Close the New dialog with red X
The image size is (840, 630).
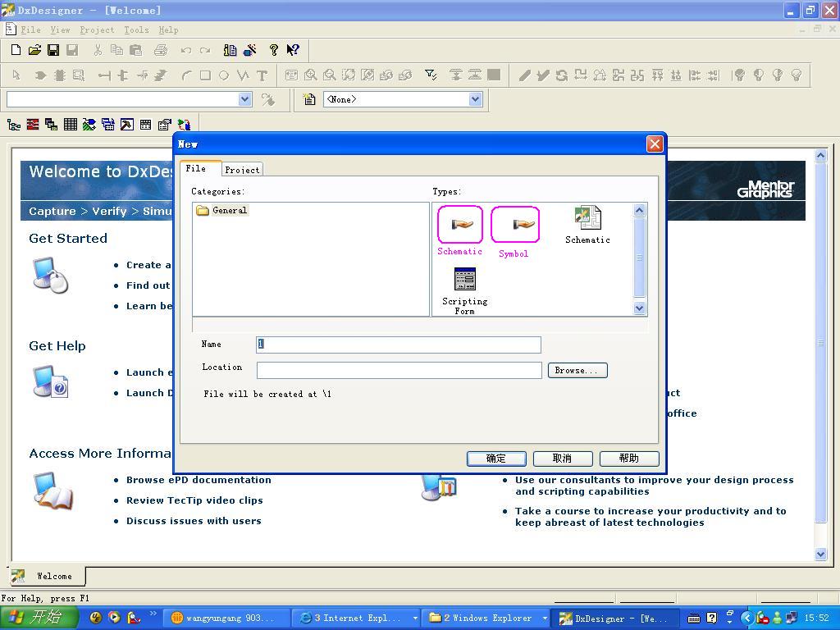point(655,144)
